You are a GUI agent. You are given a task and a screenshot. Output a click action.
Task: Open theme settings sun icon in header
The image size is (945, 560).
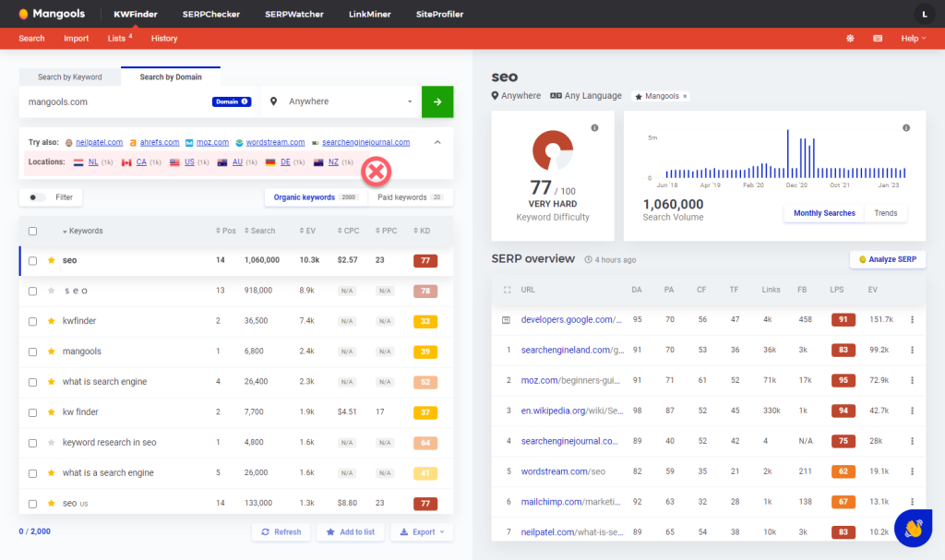(x=850, y=39)
